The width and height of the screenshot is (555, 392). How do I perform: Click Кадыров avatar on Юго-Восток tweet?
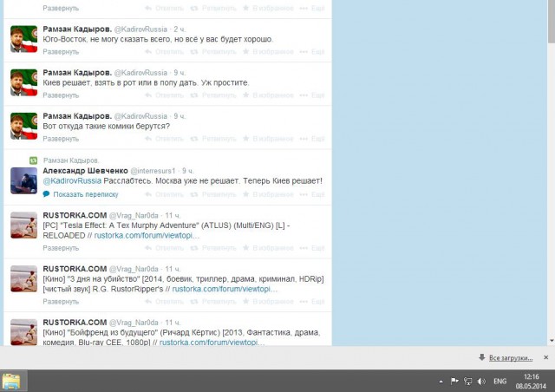tap(23, 39)
